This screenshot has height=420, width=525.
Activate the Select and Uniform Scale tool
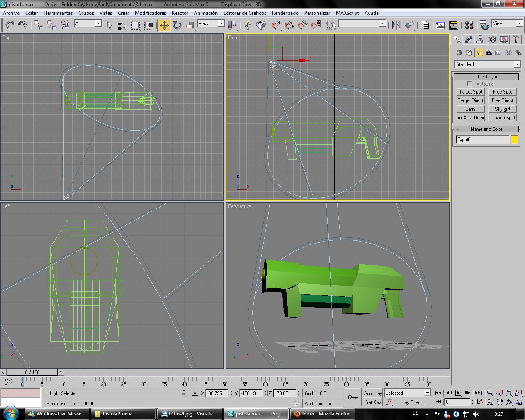(190, 25)
